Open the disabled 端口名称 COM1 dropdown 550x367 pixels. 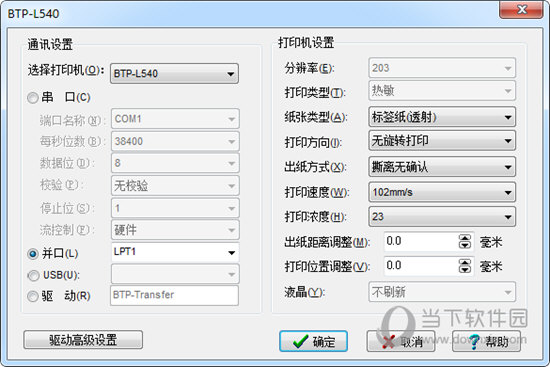click(175, 119)
